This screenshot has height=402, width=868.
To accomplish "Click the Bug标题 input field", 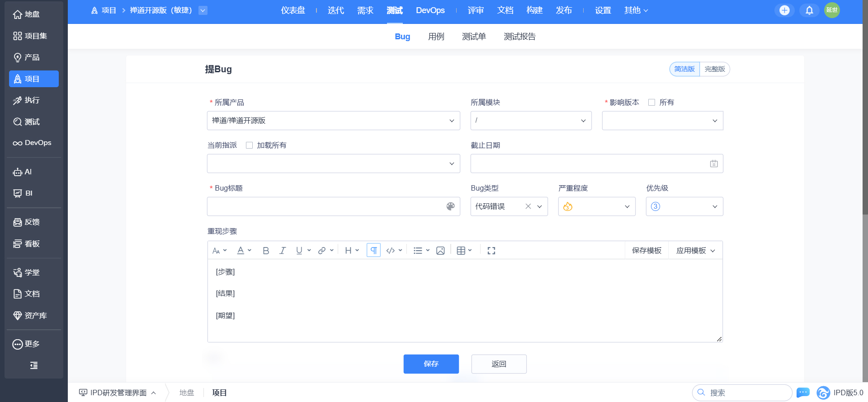I will [x=334, y=206].
